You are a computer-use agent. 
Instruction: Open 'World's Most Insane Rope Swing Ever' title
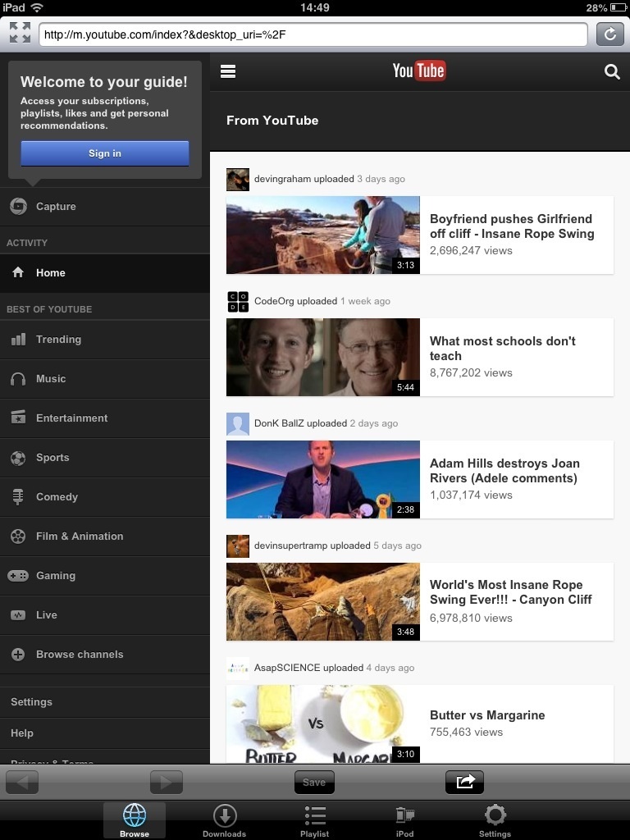(510, 592)
